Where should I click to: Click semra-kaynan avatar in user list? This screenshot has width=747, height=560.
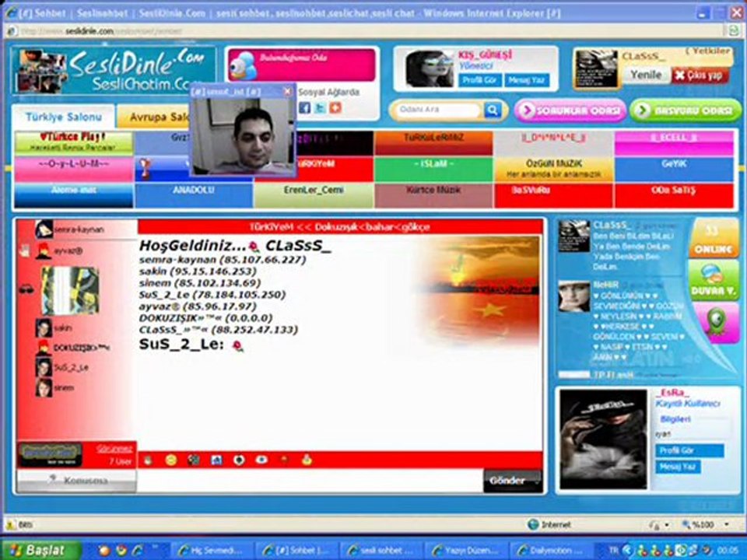pyautogui.click(x=44, y=229)
